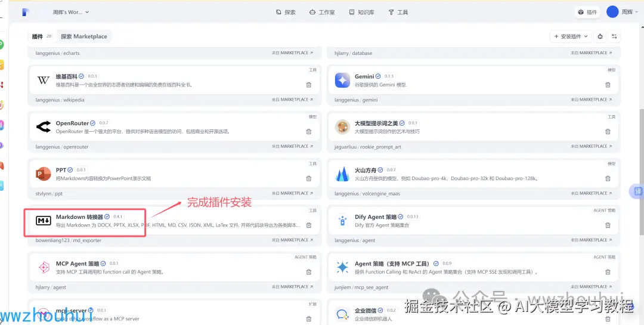Select the 维基百科 plugin title
Screen dimensions: 644x325
[x=67, y=76]
